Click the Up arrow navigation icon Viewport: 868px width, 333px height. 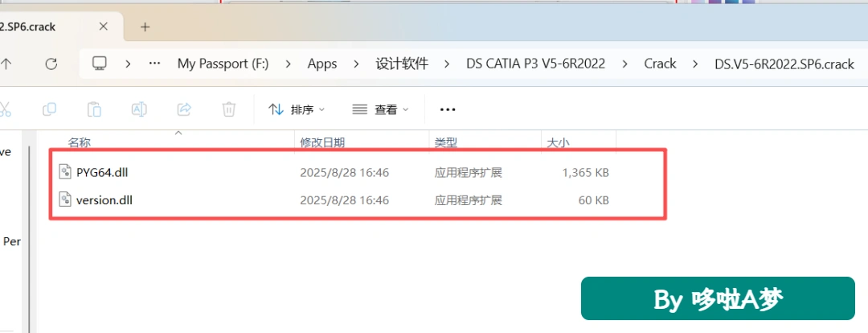coord(6,64)
